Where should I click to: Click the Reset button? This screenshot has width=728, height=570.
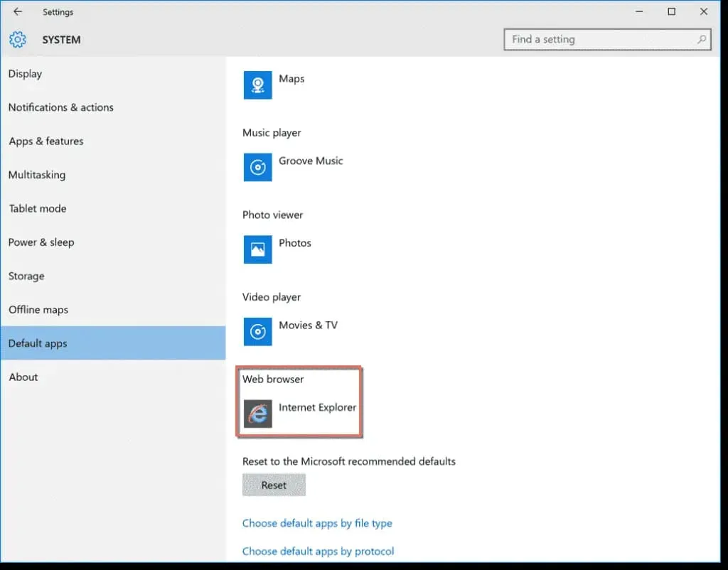click(274, 485)
